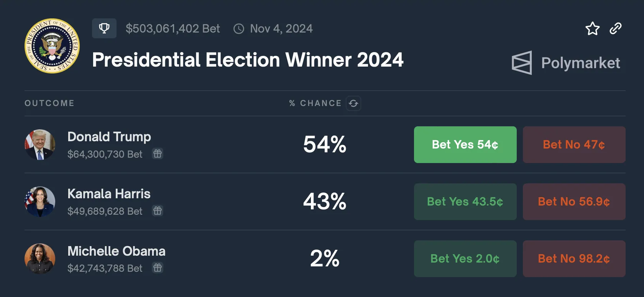Image resolution: width=644 pixels, height=297 pixels.
Task: Toggle the % chance refresh icon
Action: pyautogui.click(x=353, y=103)
